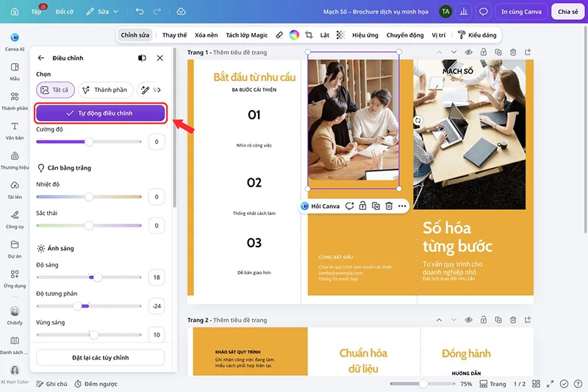
Task: Lock Trang 2 page
Action: point(484,320)
